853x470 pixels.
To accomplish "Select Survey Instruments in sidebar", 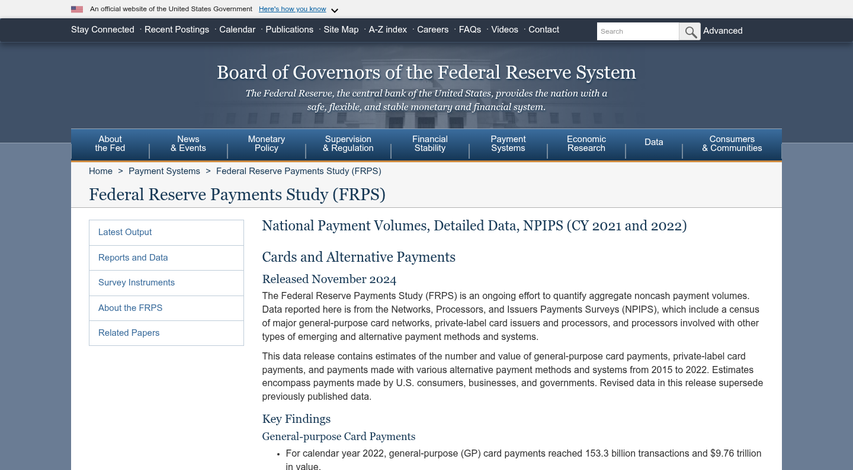I will tap(166, 283).
